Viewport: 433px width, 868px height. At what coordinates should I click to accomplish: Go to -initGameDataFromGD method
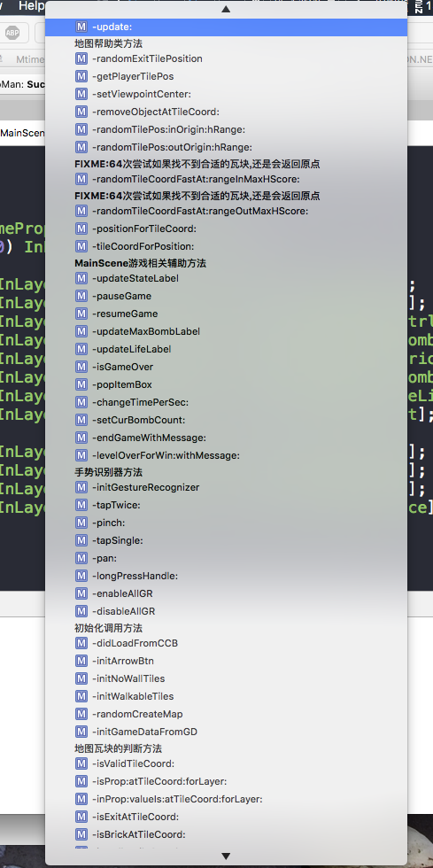tap(226, 732)
